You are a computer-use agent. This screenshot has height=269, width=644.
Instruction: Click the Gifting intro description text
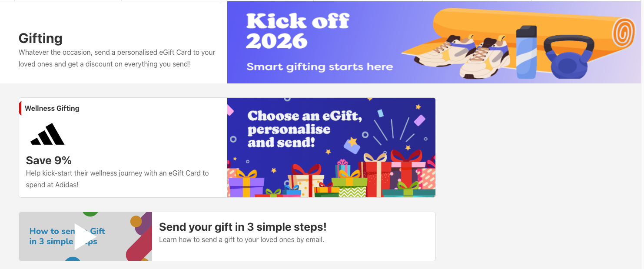[x=116, y=58]
